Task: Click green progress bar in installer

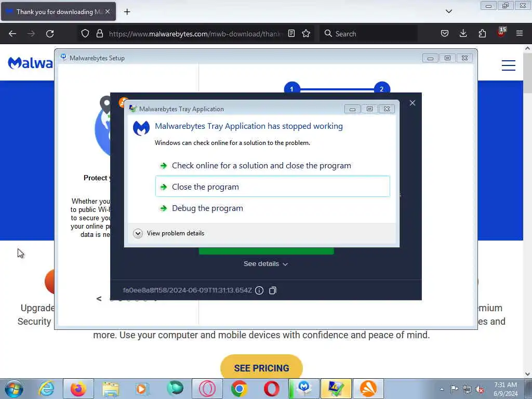Action: 267,251
